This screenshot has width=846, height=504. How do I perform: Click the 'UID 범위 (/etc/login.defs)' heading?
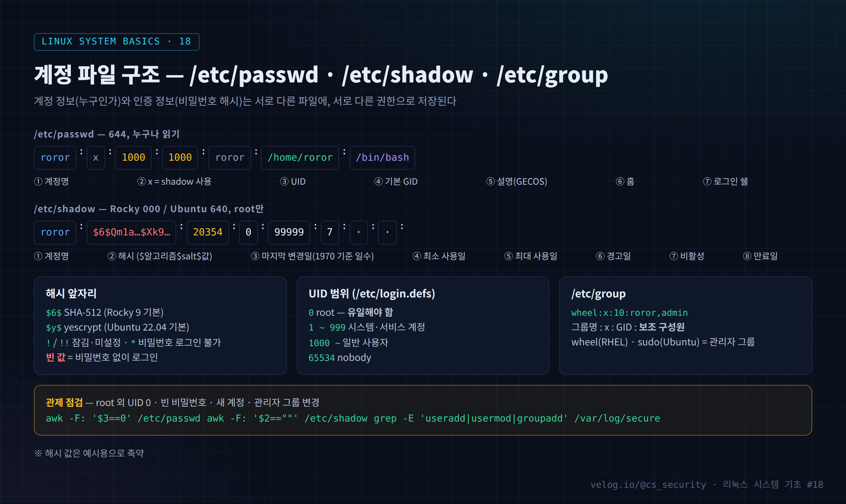click(x=372, y=294)
